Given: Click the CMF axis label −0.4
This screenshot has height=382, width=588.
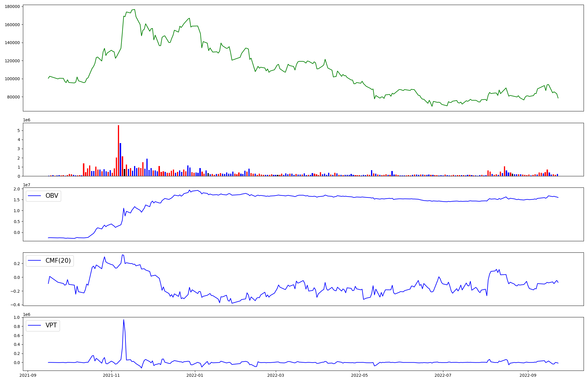Looking at the screenshot, I should 15,305.
